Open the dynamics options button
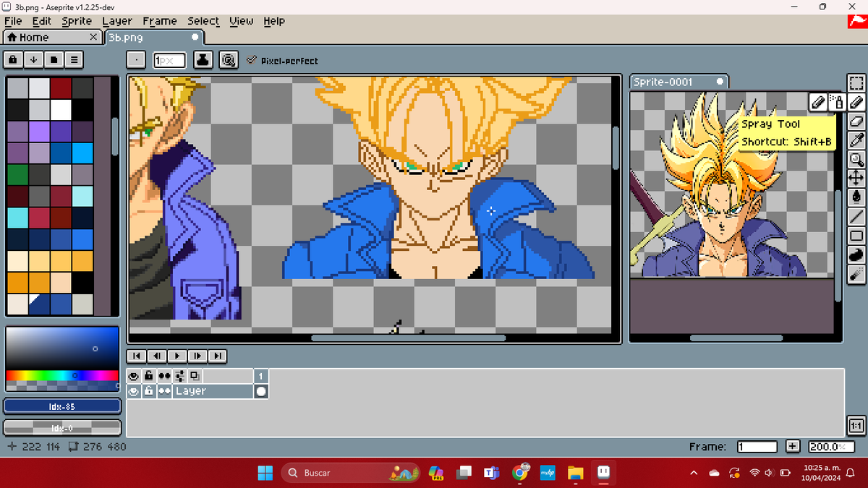The image size is (868, 488). tap(229, 61)
